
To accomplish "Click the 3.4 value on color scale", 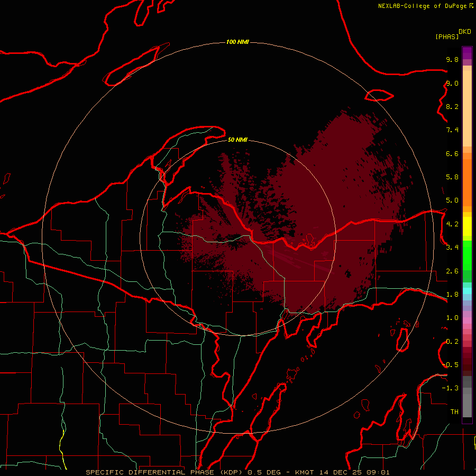I will point(452,248).
